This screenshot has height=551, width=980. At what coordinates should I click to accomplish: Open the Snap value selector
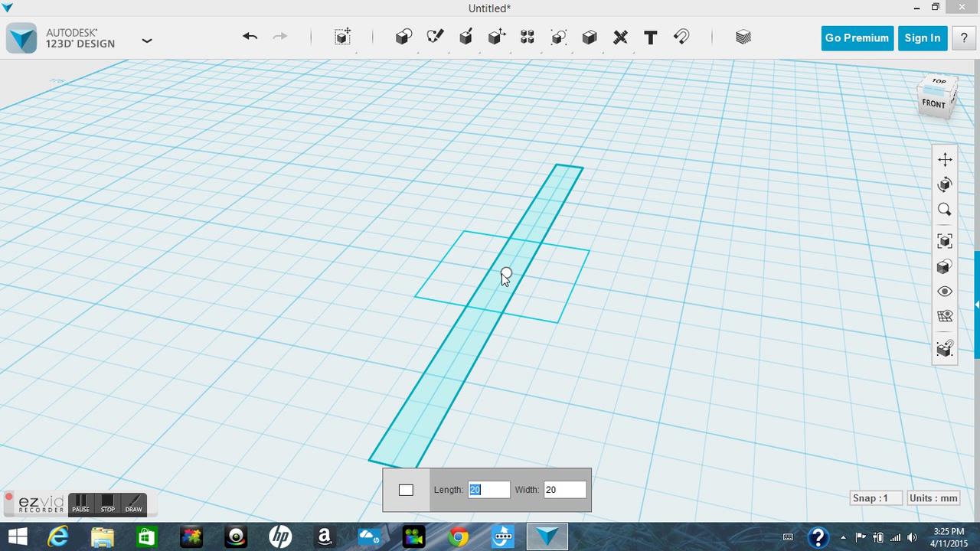tap(874, 498)
